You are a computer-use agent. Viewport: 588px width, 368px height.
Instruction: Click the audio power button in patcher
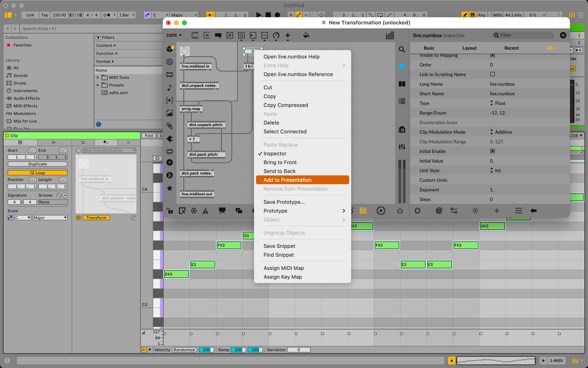(x=400, y=211)
